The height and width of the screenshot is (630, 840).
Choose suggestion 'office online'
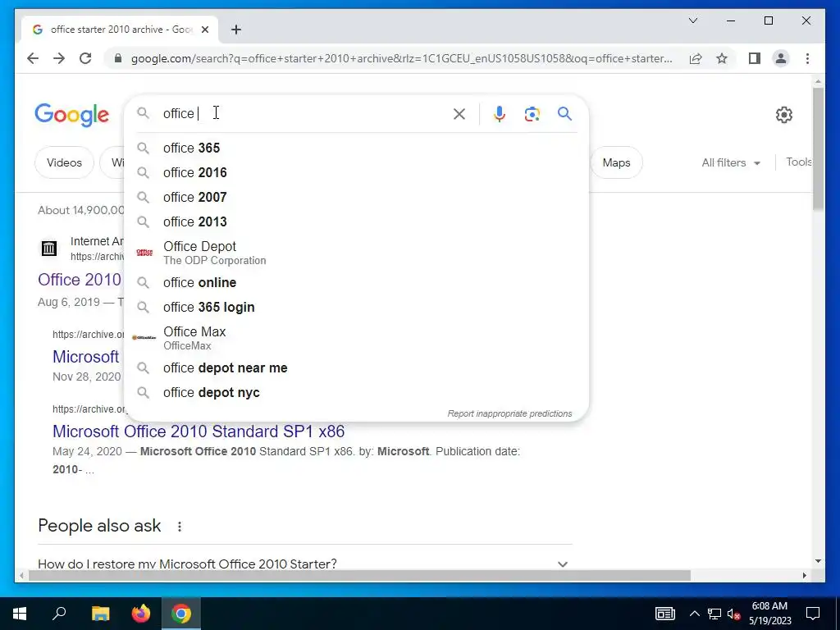coord(356,282)
